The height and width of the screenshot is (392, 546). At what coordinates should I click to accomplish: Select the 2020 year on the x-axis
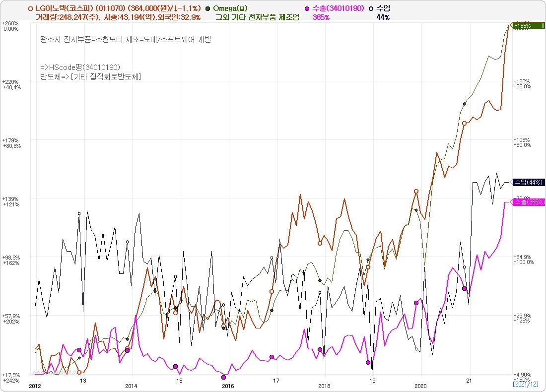(420, 386)
